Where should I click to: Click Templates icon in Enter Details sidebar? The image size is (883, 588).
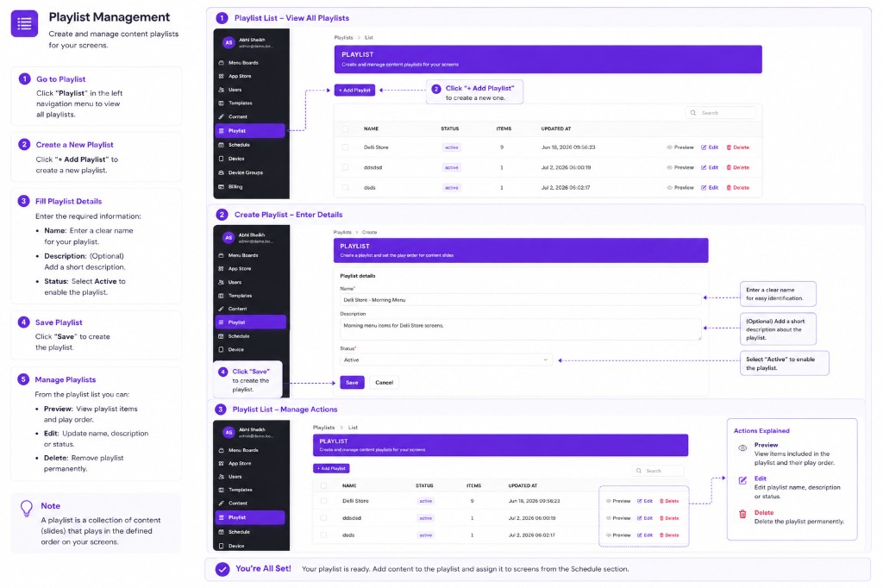[222, 296]
